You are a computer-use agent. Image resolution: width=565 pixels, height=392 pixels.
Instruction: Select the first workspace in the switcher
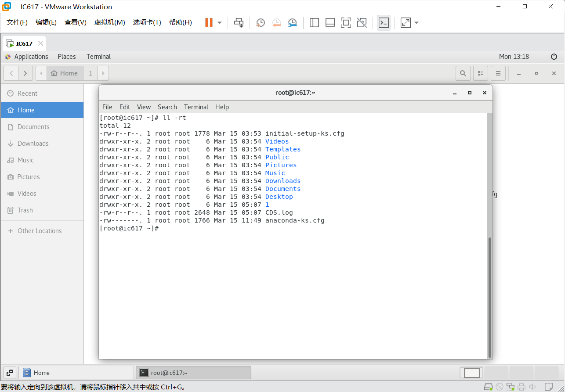(x=472, y=373)
